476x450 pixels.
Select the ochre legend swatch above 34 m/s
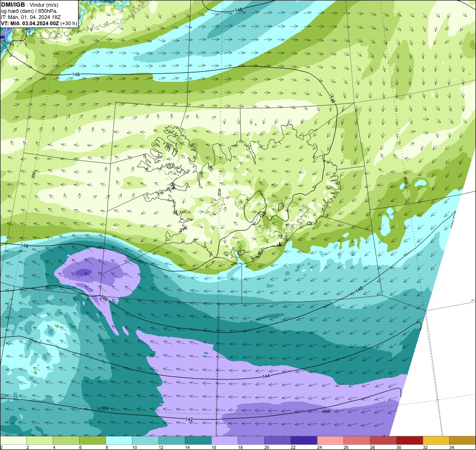point(462,440)
